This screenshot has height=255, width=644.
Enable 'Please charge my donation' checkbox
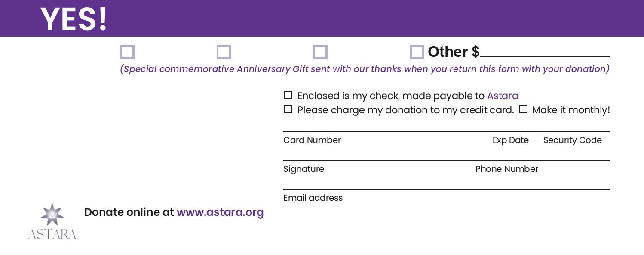point(288,109)
